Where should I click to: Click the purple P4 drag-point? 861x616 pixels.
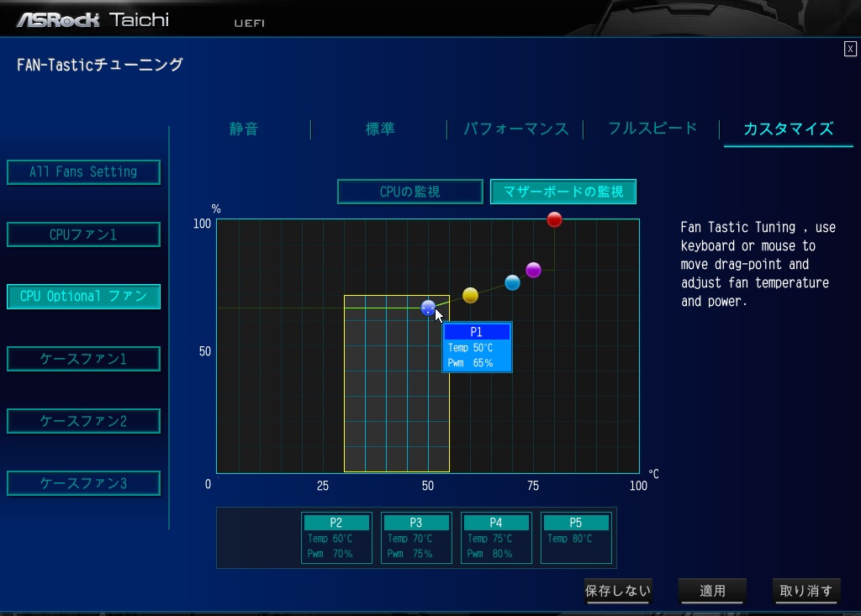pos(533,270)
